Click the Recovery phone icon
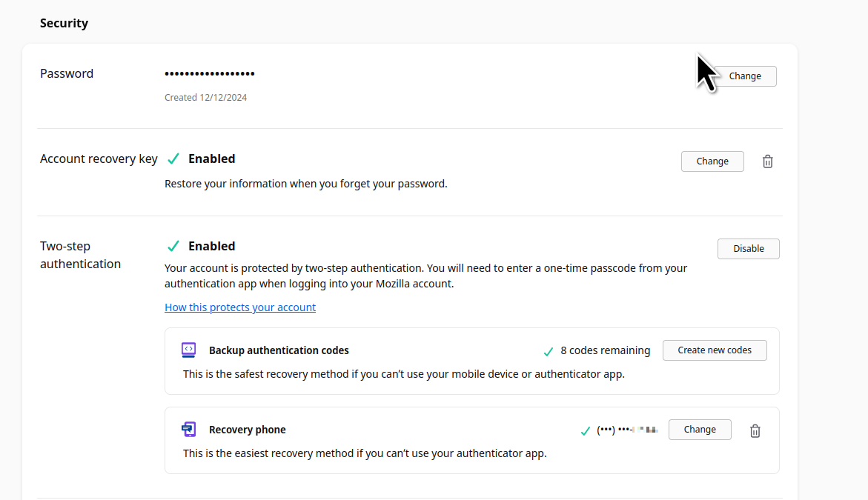 [x=188, y=430]
